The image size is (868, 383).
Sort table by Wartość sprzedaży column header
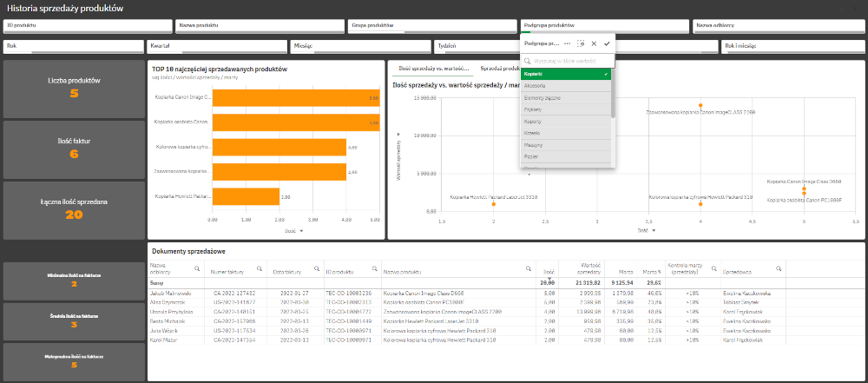click(590, 269)
